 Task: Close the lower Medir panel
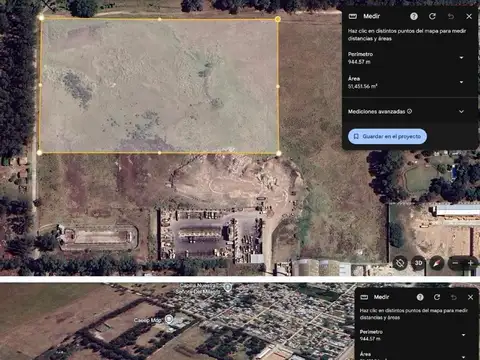(x=470, y=297)
